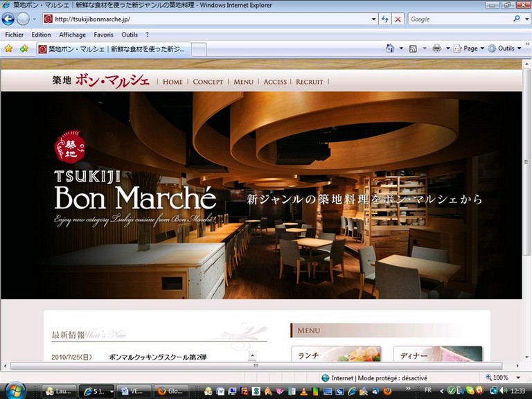This screenshot has height=399, width=532.
Task: Expand the zoom level 100% dropdown
Action: click(518, 378)
